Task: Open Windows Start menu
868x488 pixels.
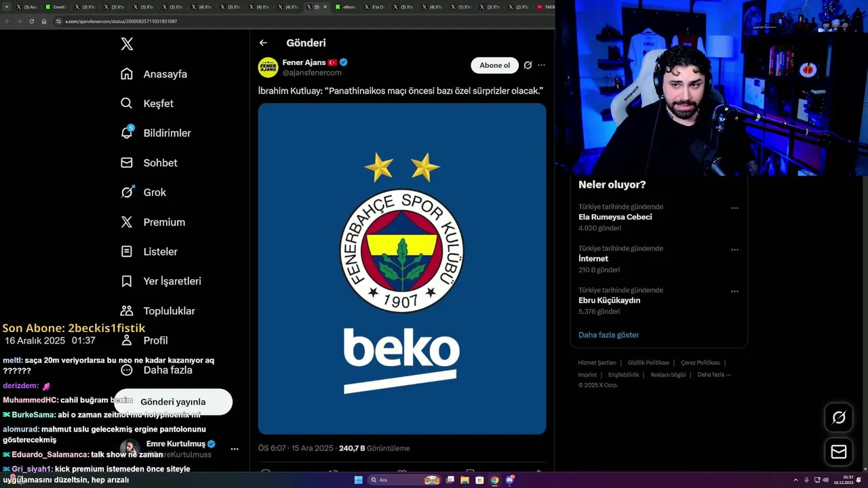Action: [x=358, y=480]
